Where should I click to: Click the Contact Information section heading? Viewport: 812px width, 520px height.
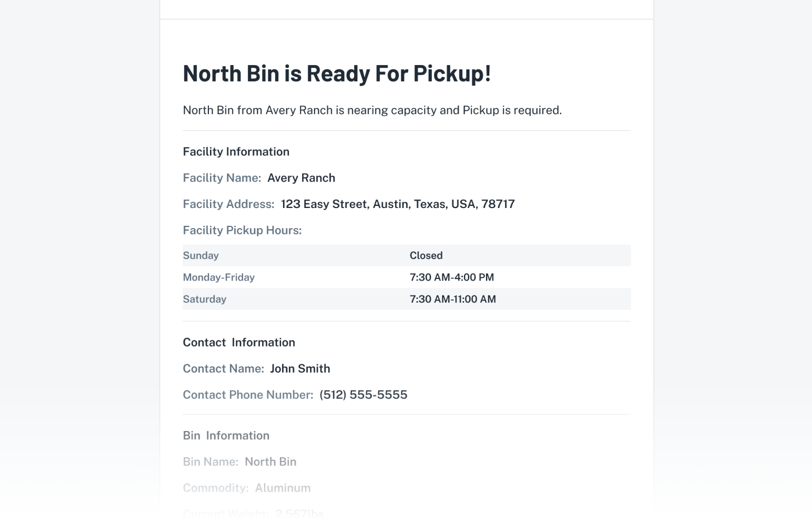[x=239, y=342]
